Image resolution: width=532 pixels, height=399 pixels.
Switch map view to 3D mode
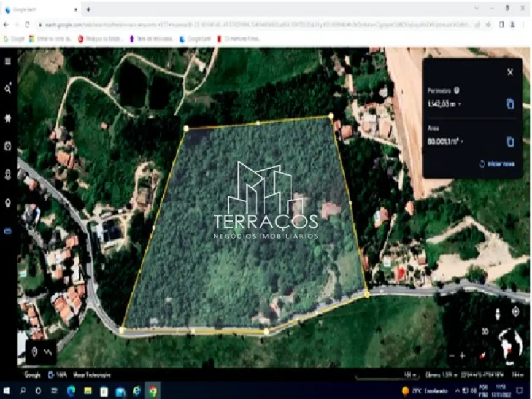point(487,331)
